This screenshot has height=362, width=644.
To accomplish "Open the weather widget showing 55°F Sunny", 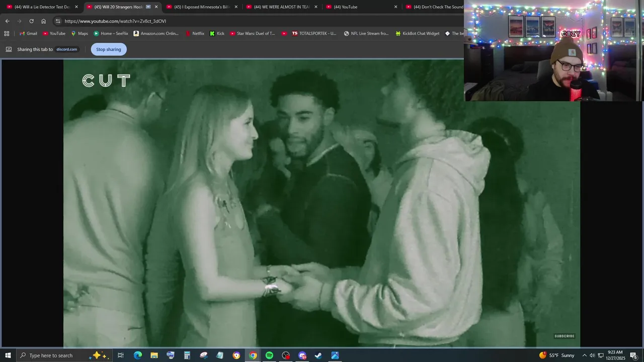I will 557,355.
